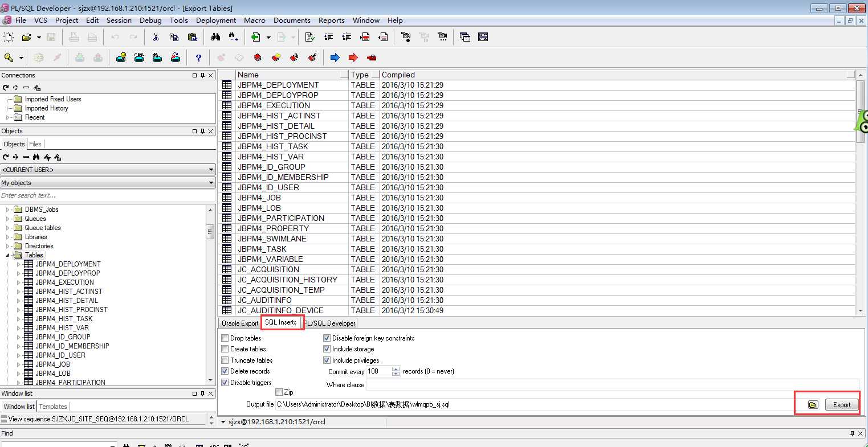Switch to the Oracle Export tab

coord(240,323)
